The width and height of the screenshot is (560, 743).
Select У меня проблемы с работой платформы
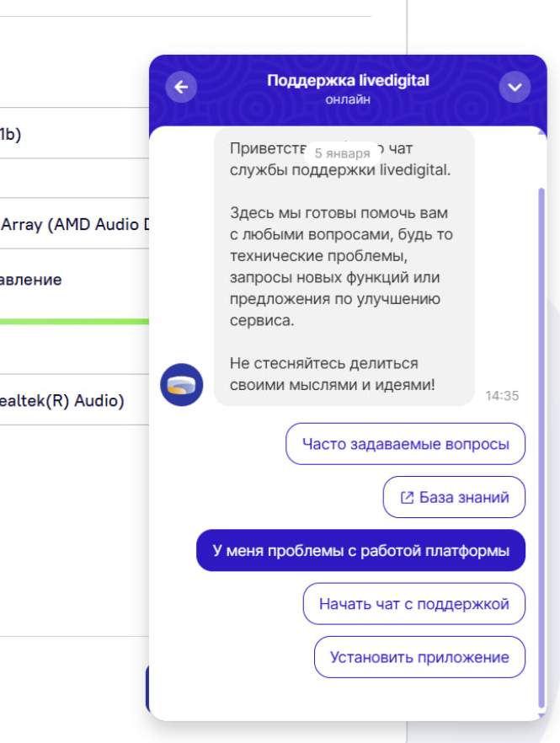pyautogui.click(x=361, y=551)
